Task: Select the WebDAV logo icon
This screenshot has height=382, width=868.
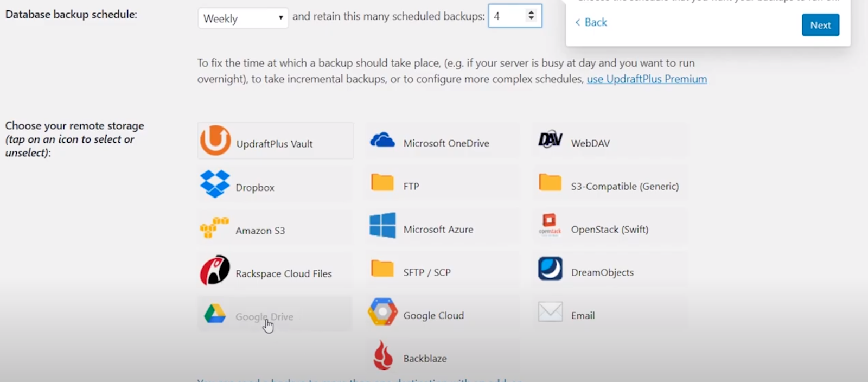Action: tap(550, 140)
